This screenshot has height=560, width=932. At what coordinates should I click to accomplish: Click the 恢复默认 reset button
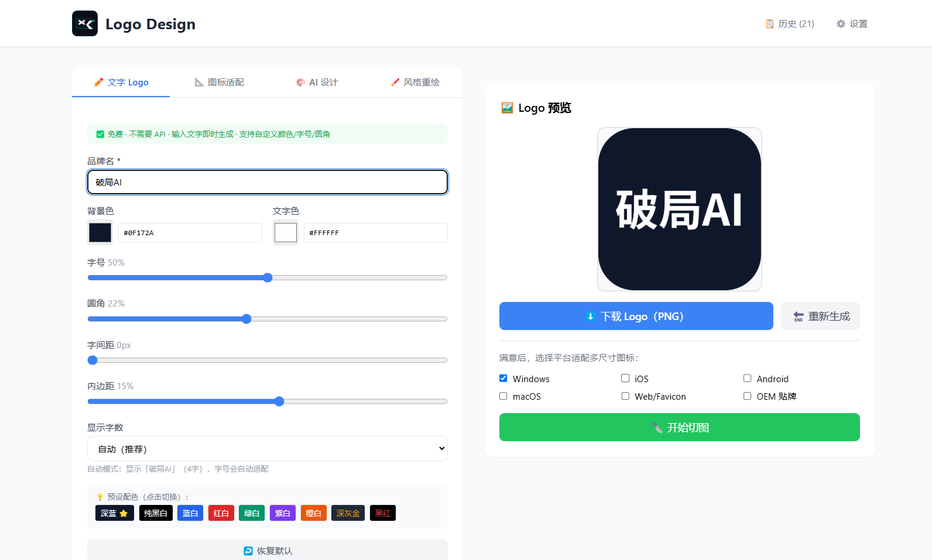(268, 551)
